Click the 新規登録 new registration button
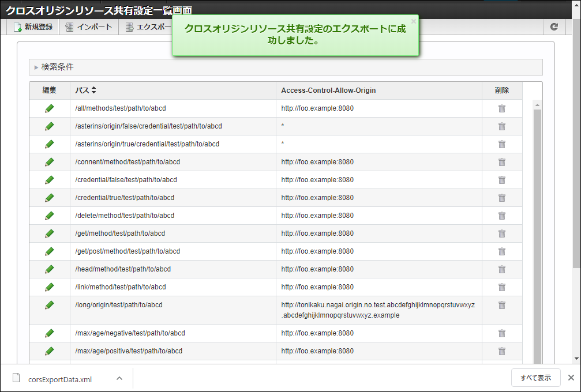 (x=33, y=27)
